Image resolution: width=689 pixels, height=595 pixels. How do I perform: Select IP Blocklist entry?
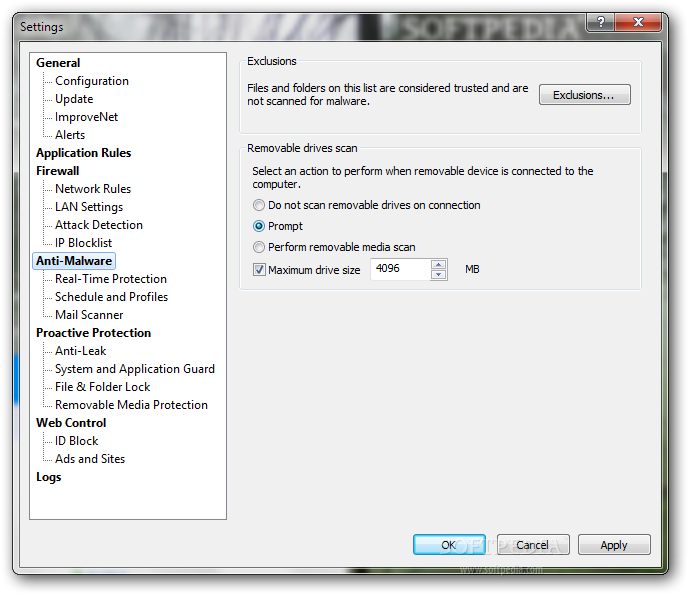coord(83,243)
